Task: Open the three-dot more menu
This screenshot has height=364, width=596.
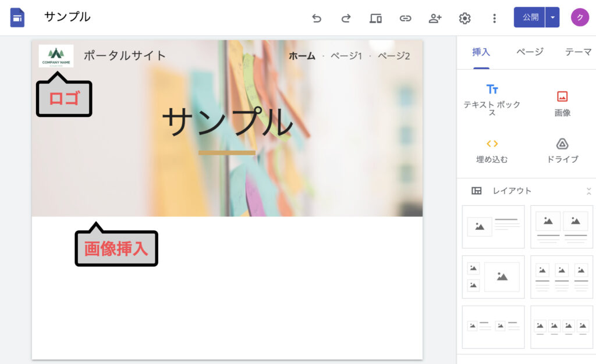Action: pyautogui.click(x=494, y=18)
